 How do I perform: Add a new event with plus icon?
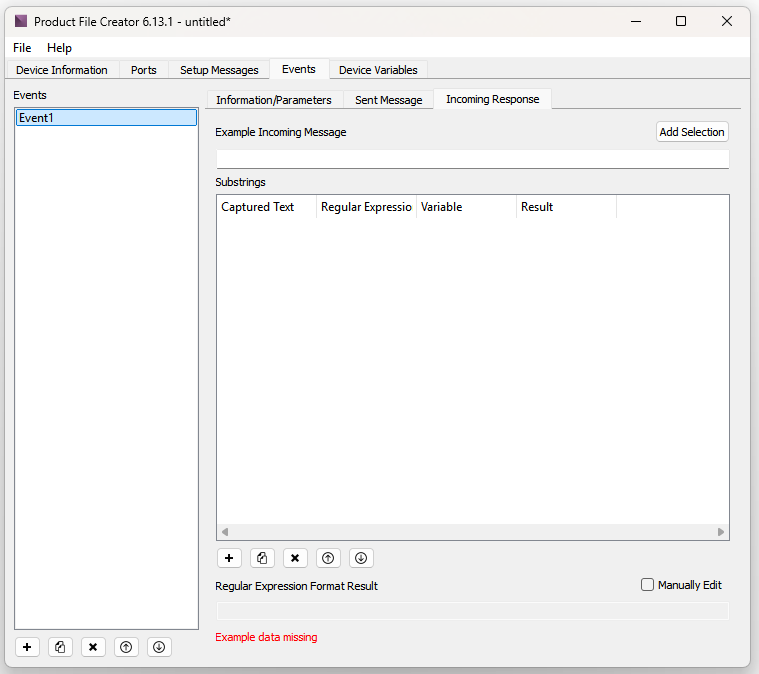click(x=27, y=647)
